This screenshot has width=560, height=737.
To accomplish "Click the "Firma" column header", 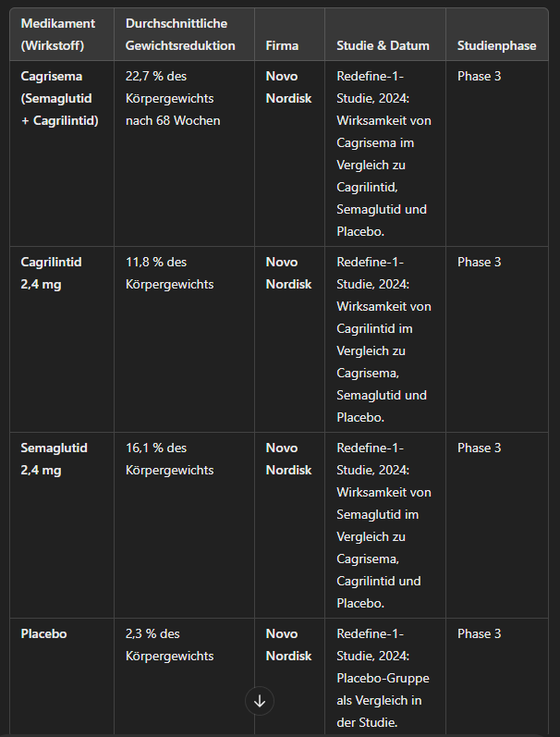I will point(282,45).
